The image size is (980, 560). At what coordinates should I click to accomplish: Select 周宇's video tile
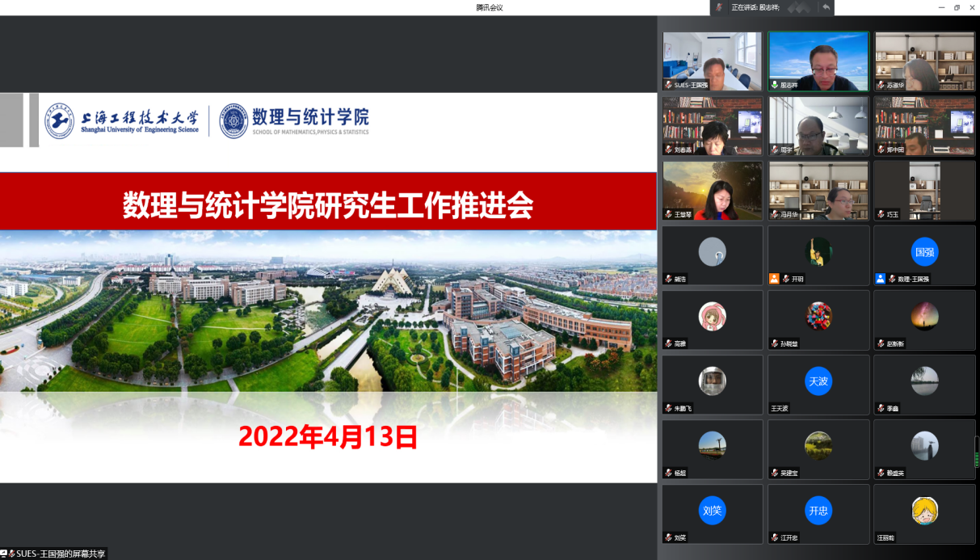tap(818, 125)
